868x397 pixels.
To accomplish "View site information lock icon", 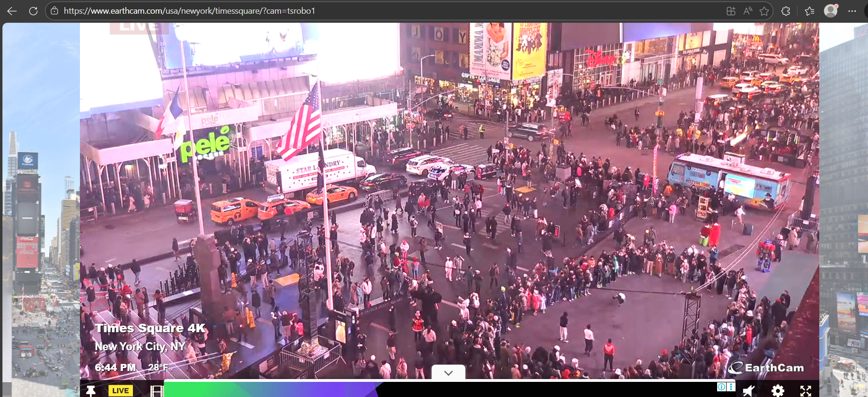I will point(54,11).
